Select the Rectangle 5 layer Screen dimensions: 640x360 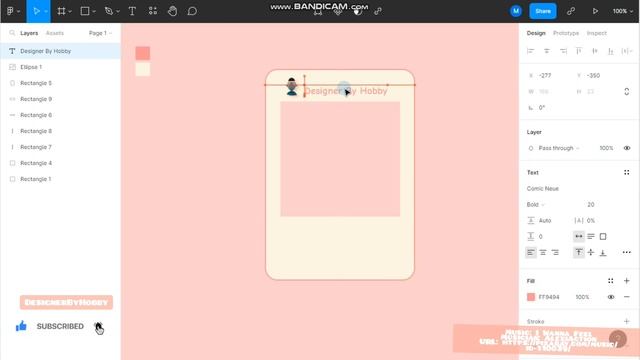60,83
